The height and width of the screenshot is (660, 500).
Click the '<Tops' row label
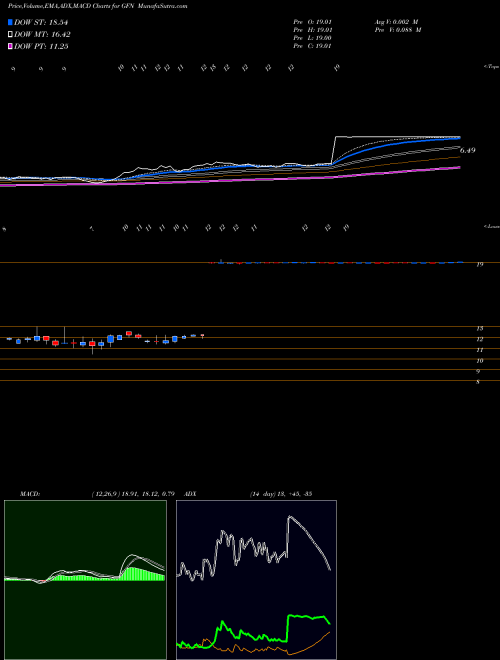coord(492,67)
